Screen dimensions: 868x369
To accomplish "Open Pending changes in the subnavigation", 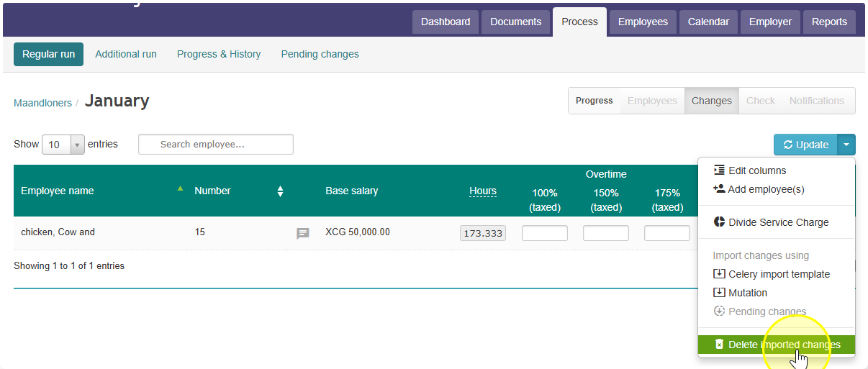I will tap(320, 54).
